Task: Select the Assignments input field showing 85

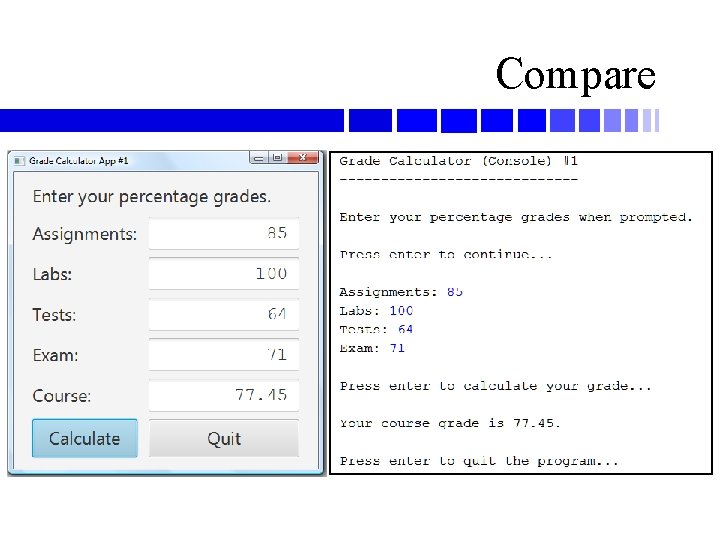Action: click(224, 233)
